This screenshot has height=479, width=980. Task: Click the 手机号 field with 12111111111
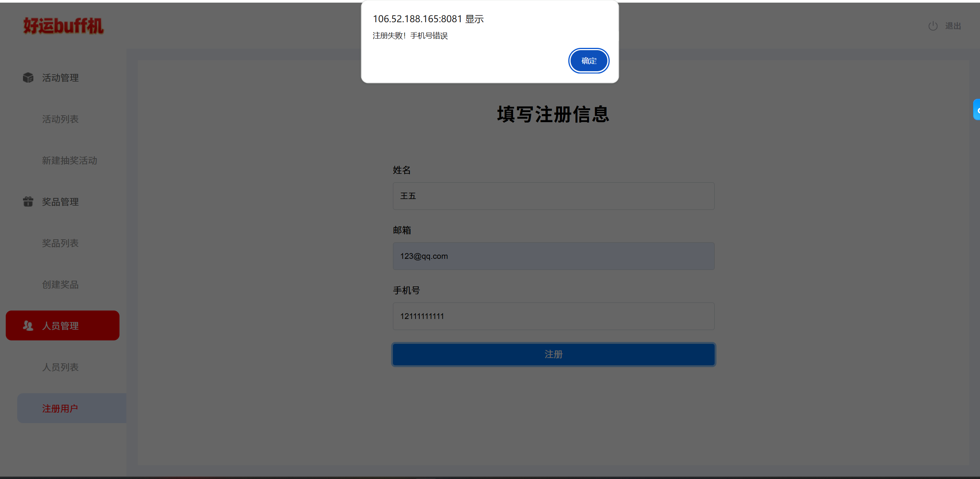[x=553, y=316]
